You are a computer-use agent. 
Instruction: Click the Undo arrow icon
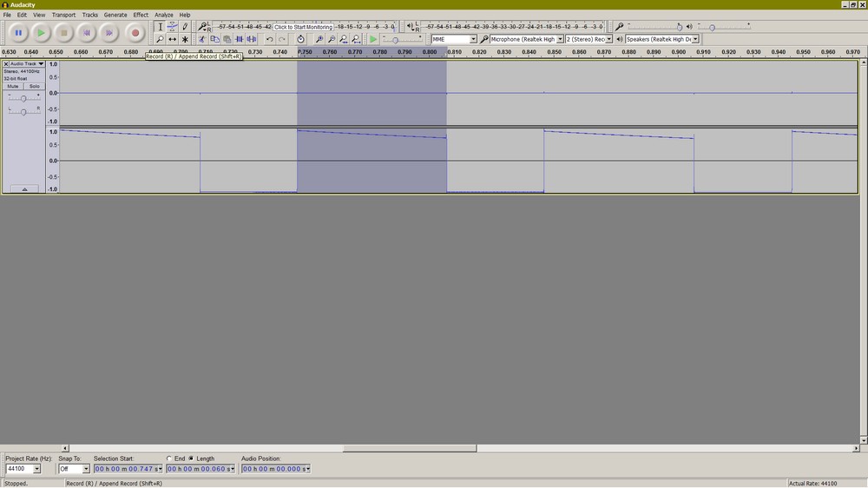click(270, 39)
